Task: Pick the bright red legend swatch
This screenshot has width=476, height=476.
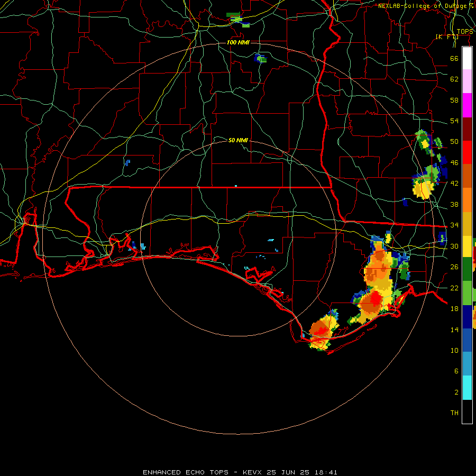Action: coord(467,152)
